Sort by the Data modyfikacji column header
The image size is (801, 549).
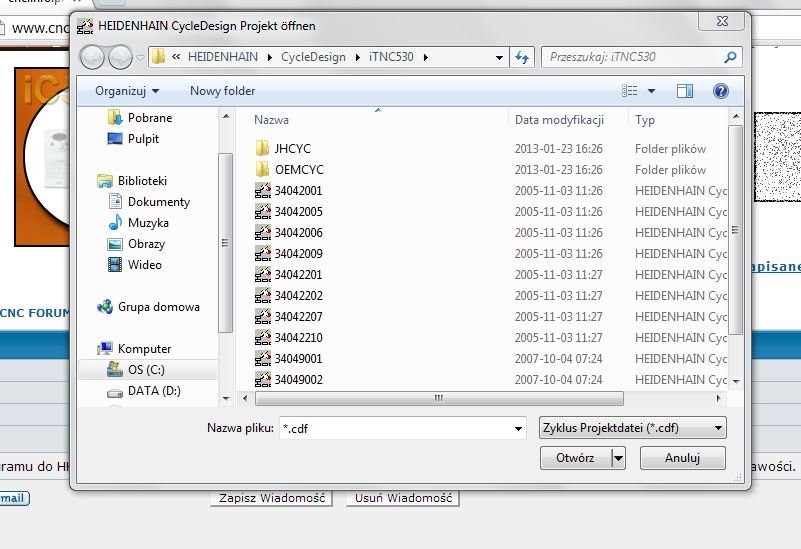tap(559, 120)
